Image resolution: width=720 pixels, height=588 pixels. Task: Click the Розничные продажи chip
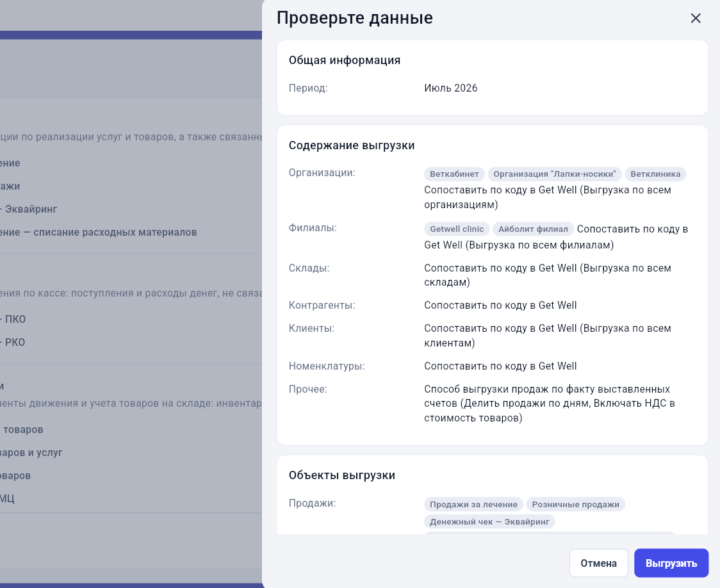[575, 505]
